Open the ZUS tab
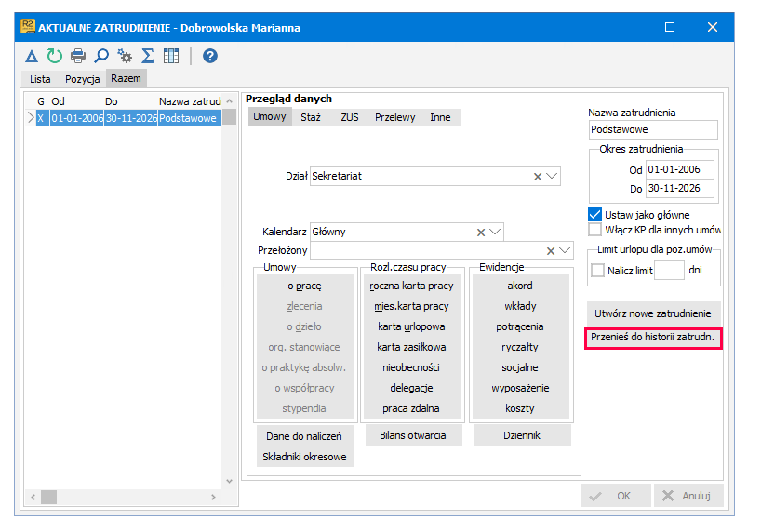This screenshot has height=532, width=761. click(350, 117)
